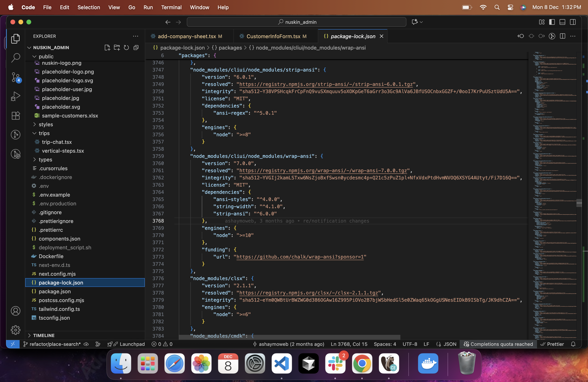Open the wrap-ansi registry URL link

[x=323, y=170]
